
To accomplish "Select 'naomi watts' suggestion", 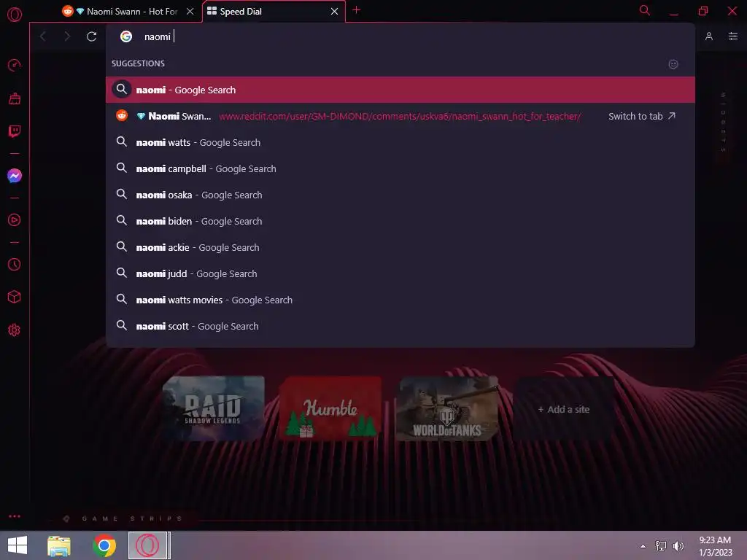I will (400, 142).
